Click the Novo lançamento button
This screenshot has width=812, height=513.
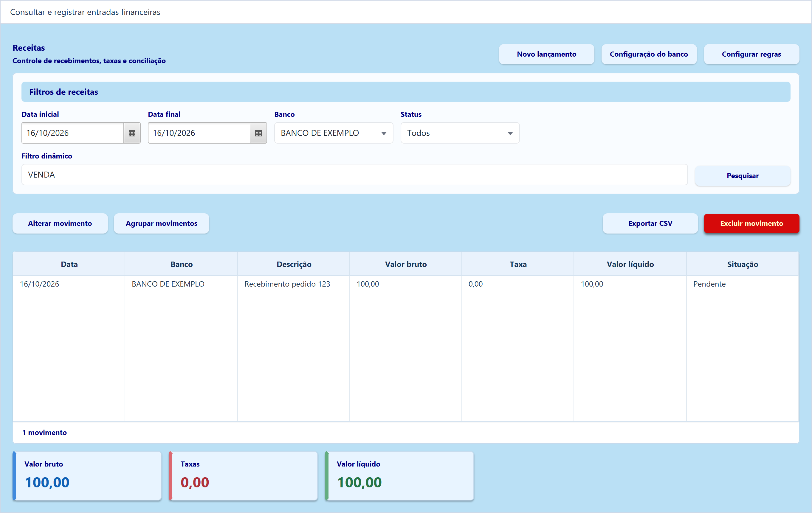[546, 54]
